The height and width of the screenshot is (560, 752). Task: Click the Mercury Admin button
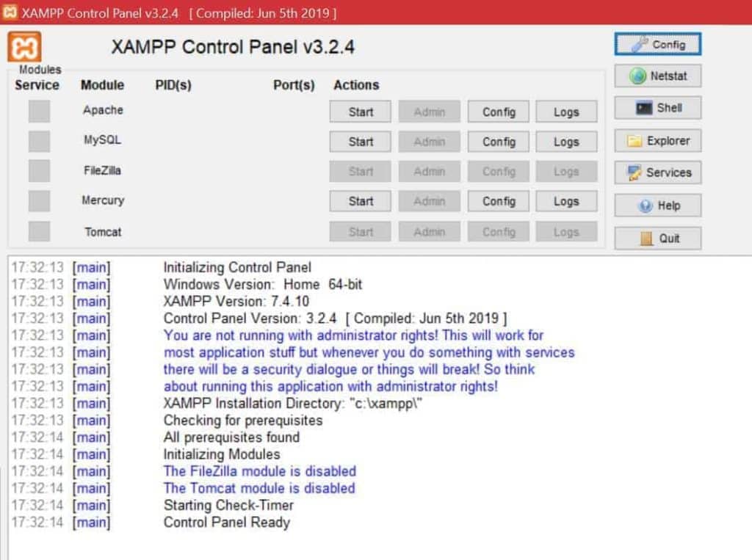pos(429,201)
